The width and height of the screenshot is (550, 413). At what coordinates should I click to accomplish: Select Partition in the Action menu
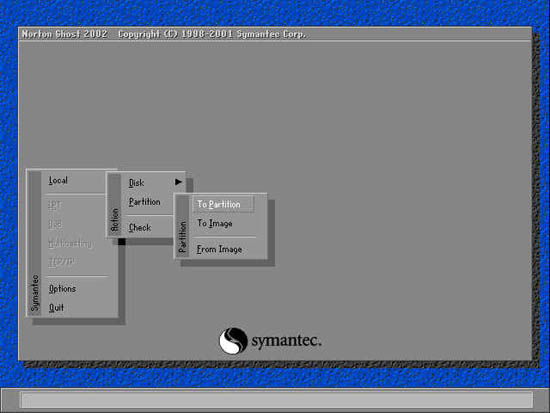click(x=145, y=202)
